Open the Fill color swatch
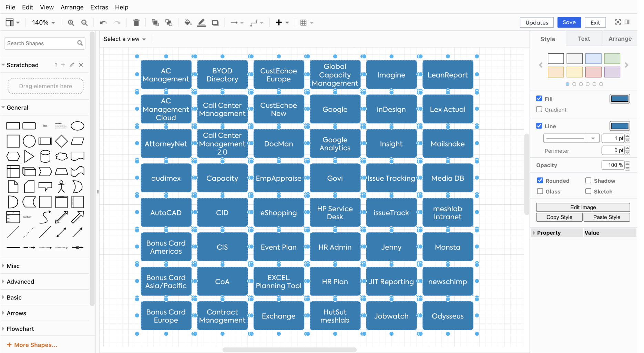This screenshot has height=353, width=644. [620, 99]
